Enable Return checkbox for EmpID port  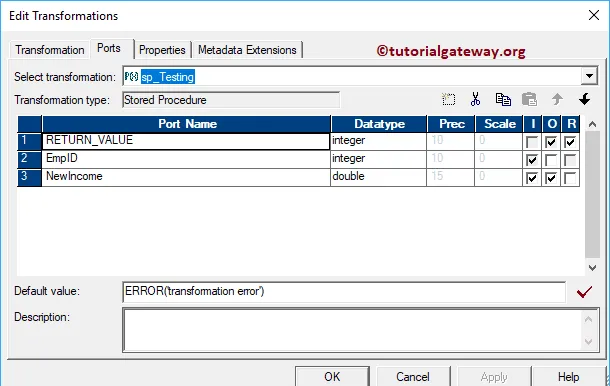point(570,160)
